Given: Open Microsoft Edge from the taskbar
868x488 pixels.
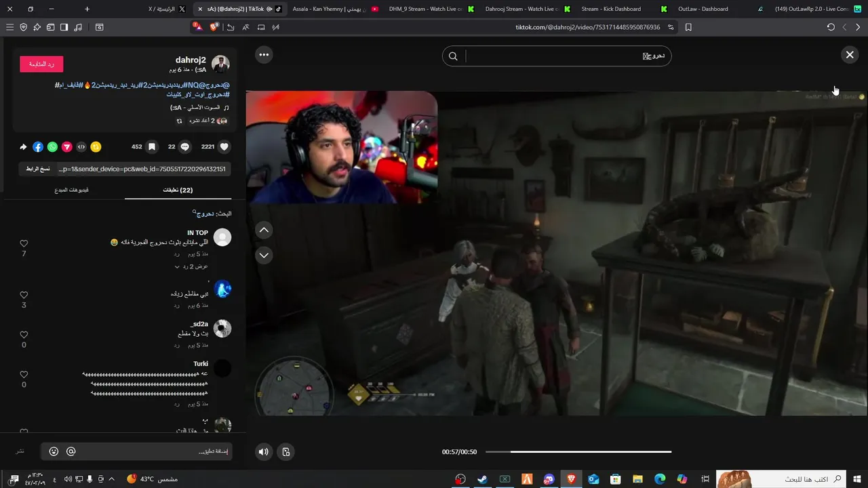Looking at the screenshot, I should tap(660, 479).
